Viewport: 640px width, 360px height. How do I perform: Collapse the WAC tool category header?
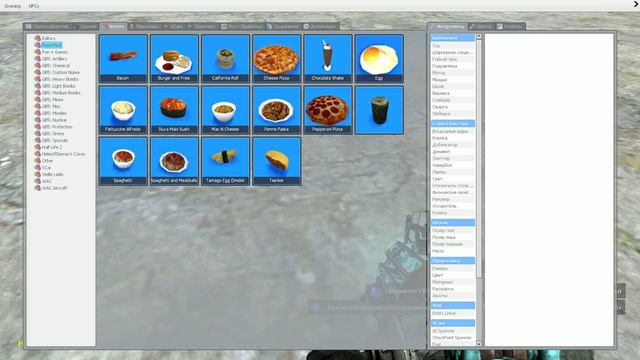(x=453, y=305)
